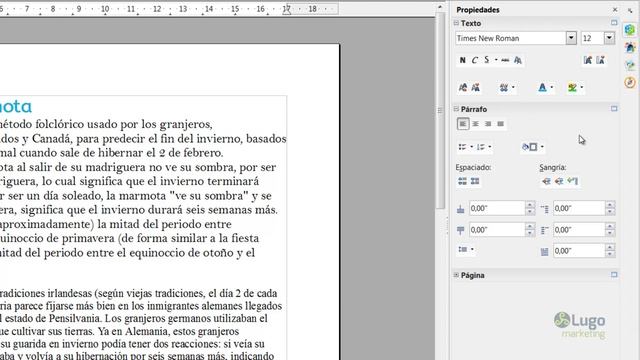Center paragraph alignment
The width and height of the screenshot is (640, 360).
pyautogui.click(x=476, y=124)
